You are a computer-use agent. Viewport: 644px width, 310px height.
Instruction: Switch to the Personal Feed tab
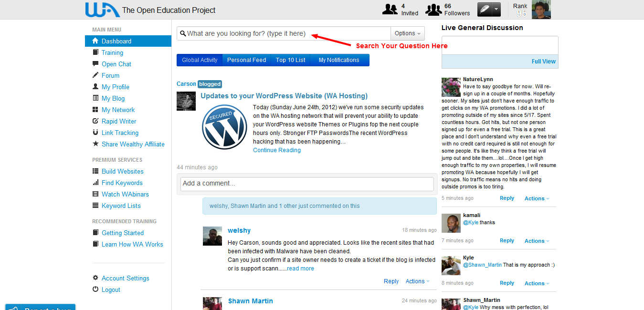246,60
